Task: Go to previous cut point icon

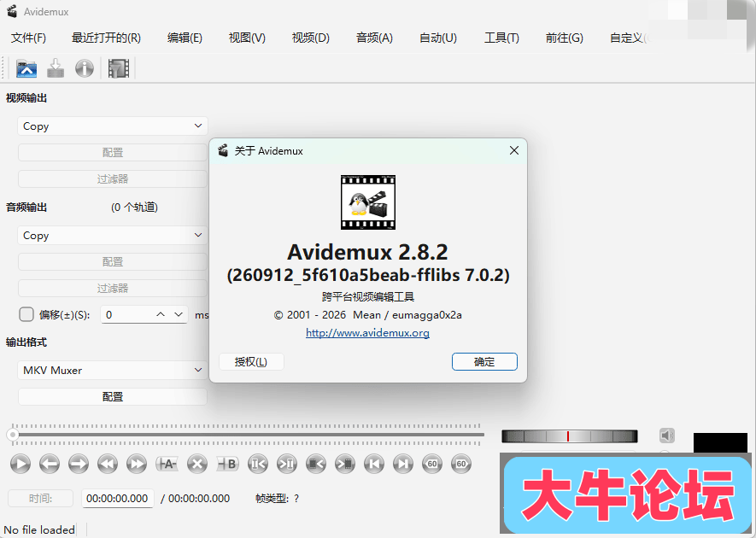Action: pos(257,464)
